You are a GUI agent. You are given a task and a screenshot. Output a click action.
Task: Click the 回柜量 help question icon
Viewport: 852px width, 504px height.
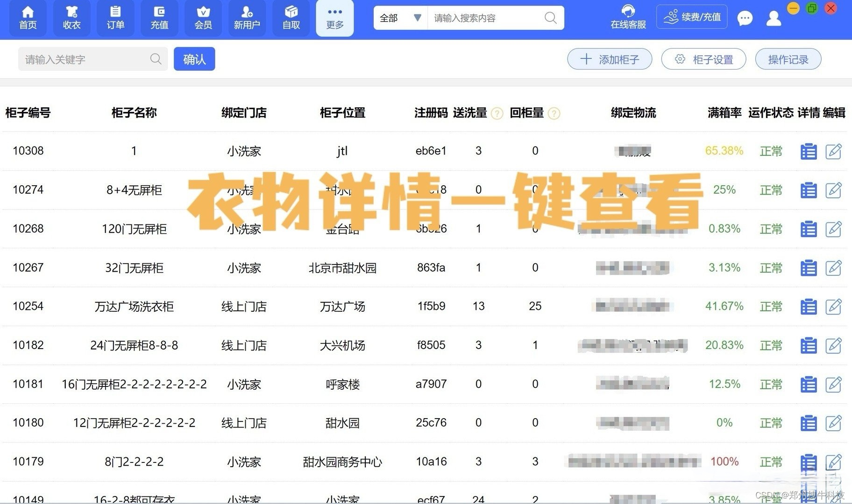click(x=554, y=113)
